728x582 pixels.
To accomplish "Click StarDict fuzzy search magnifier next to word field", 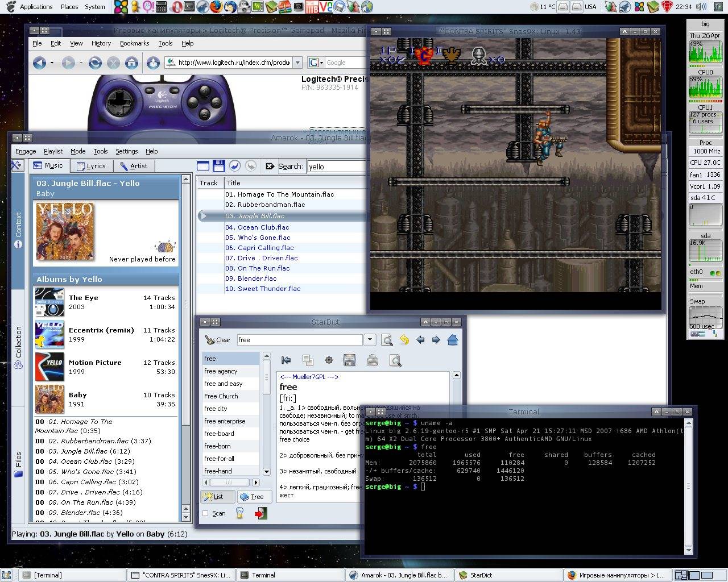I will [x=387, y=340].
